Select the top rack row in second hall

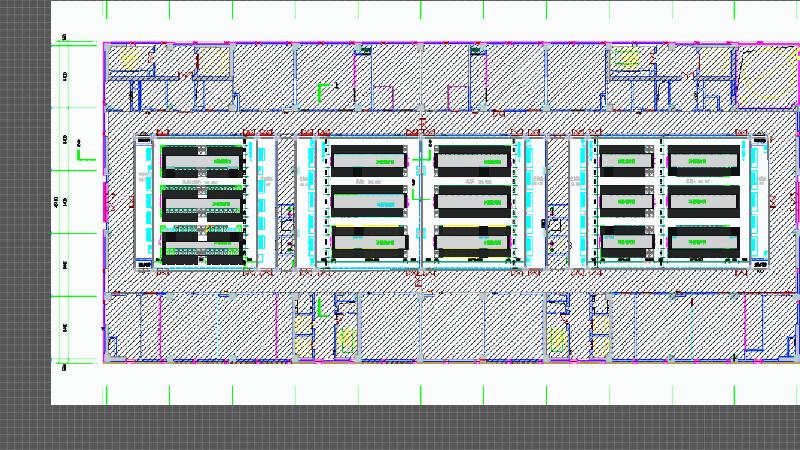(369, 160)
